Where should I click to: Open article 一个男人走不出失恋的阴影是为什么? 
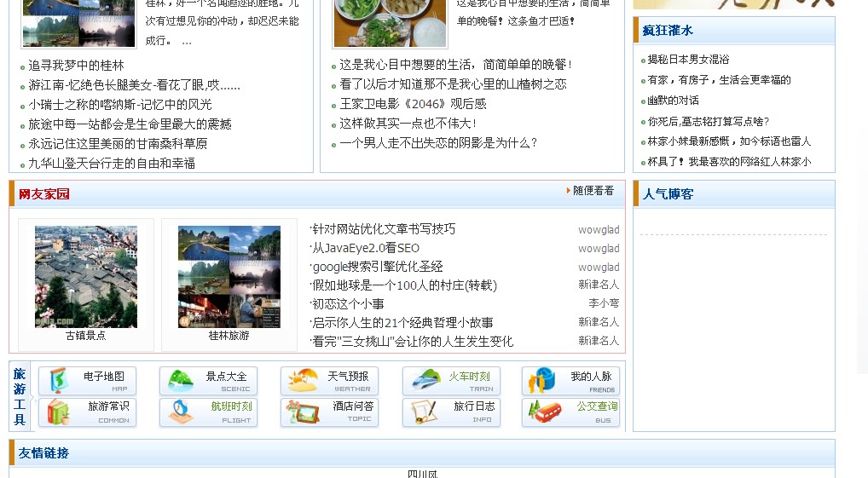[438, 143]
